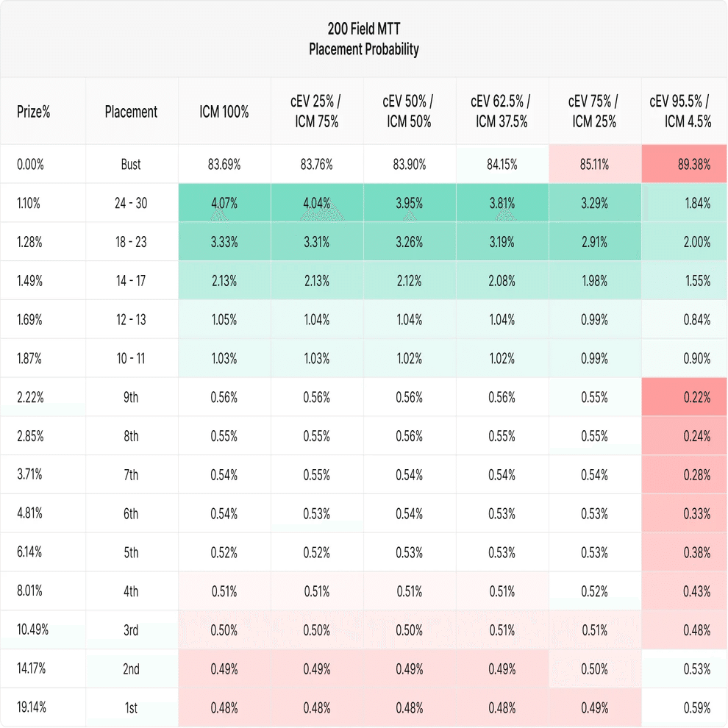Select the 19.14% prize cell

click(x=32, y=707)
